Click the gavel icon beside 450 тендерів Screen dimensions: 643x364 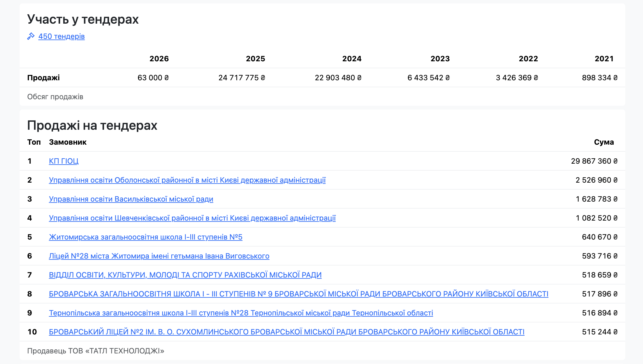pos(31,36)
